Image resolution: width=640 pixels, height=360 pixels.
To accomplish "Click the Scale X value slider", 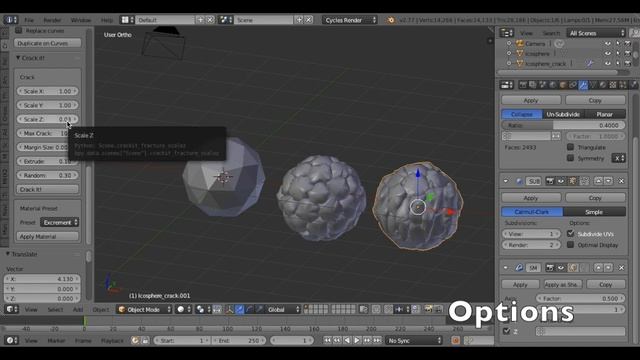I will 47,91.
